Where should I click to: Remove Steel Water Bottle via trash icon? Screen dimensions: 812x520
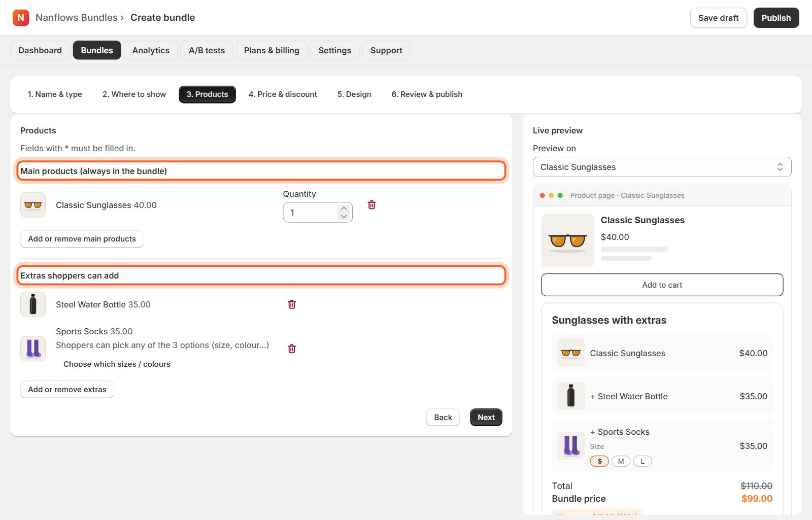[x=292, y=304]
